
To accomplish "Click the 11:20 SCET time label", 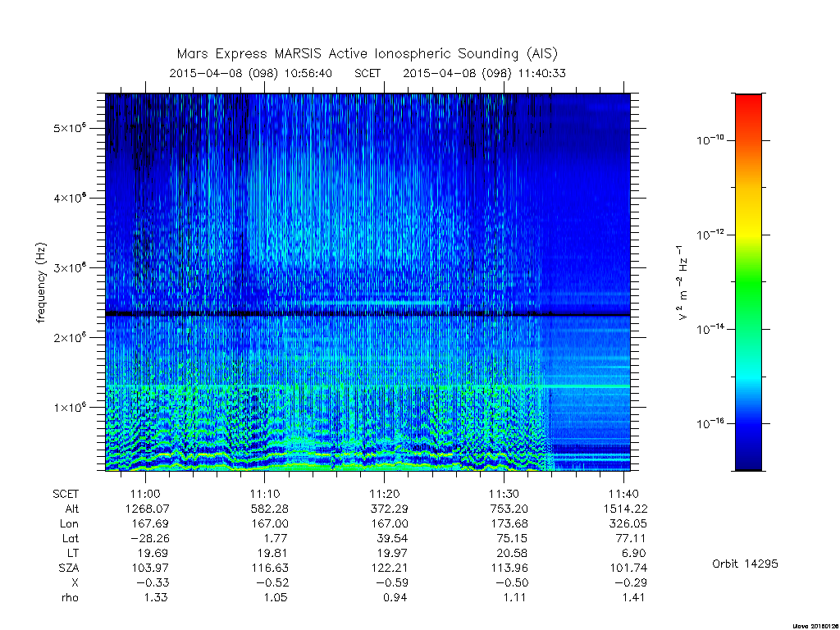I will click(x=384, y=494).
